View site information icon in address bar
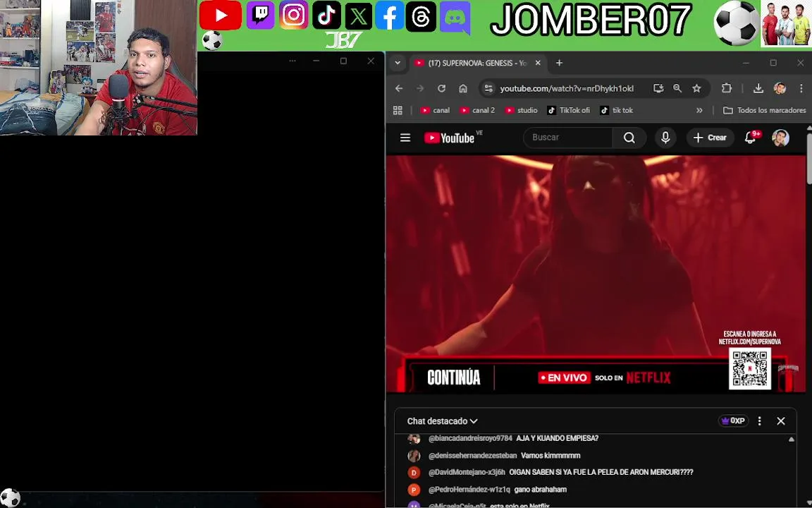Viewport: 812px width, 508px height. (x=488, y=89)
